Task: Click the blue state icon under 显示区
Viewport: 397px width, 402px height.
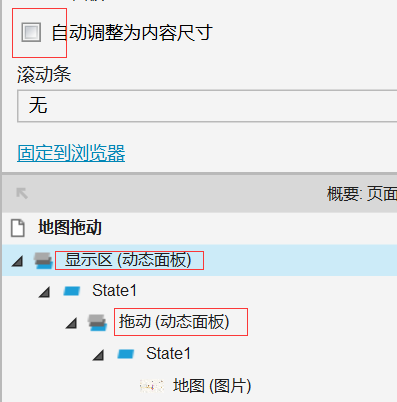Action: tap(72, 291)
